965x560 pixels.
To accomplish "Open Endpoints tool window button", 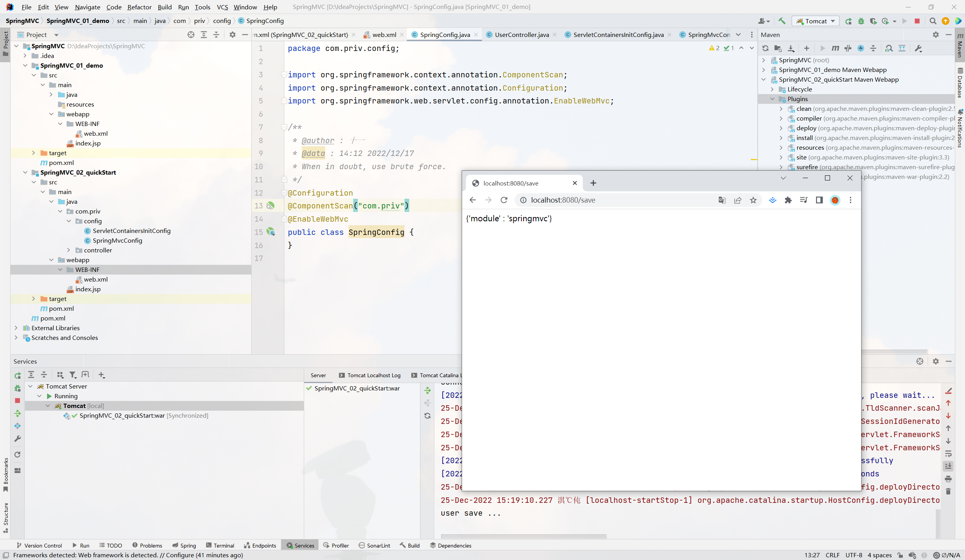I will click(x=260, y=546).
